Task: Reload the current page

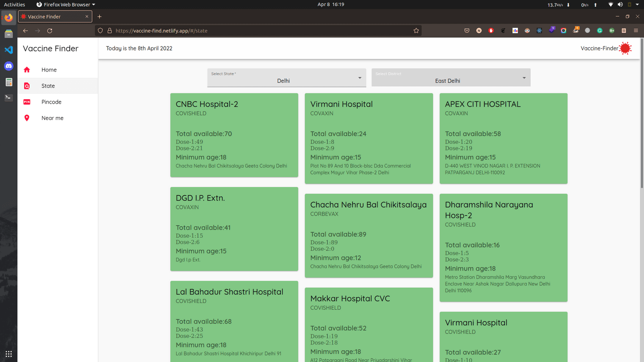Action: (50, 31)
